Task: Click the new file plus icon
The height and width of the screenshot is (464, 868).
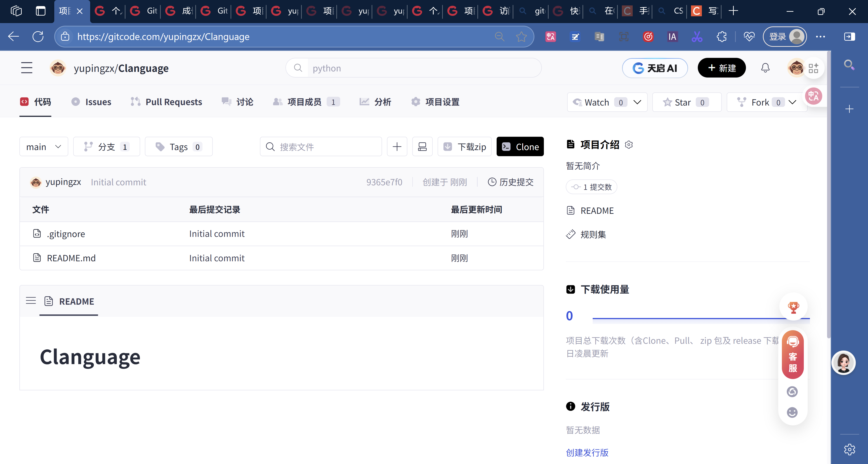Action: (397, 146)
